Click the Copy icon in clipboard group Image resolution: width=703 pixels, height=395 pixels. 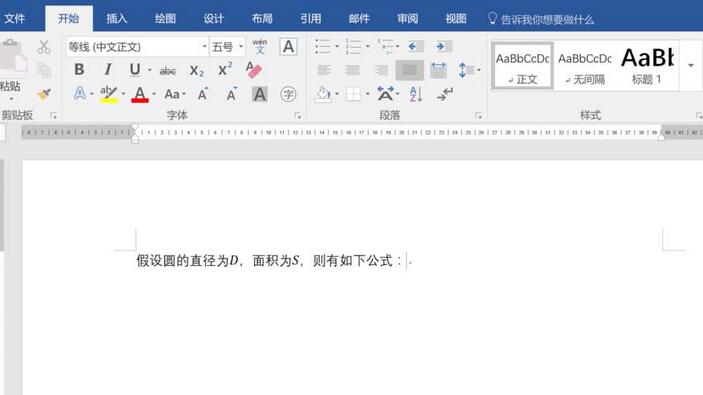44,70
